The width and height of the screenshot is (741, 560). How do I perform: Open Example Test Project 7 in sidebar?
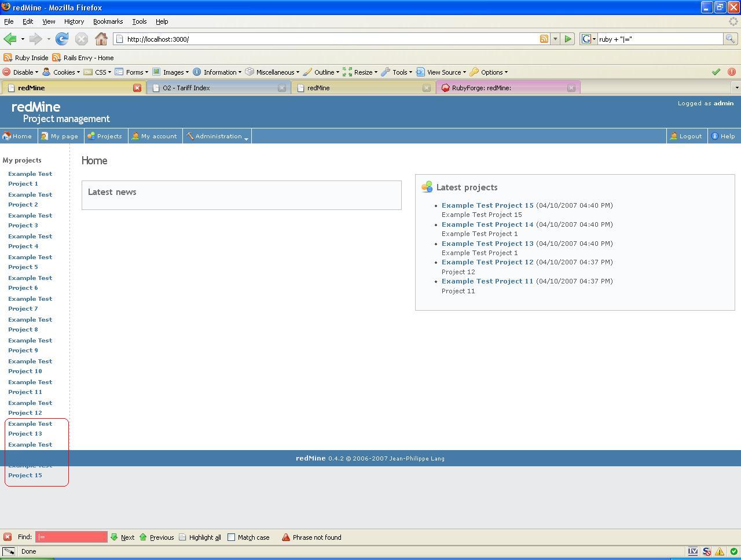30,304
